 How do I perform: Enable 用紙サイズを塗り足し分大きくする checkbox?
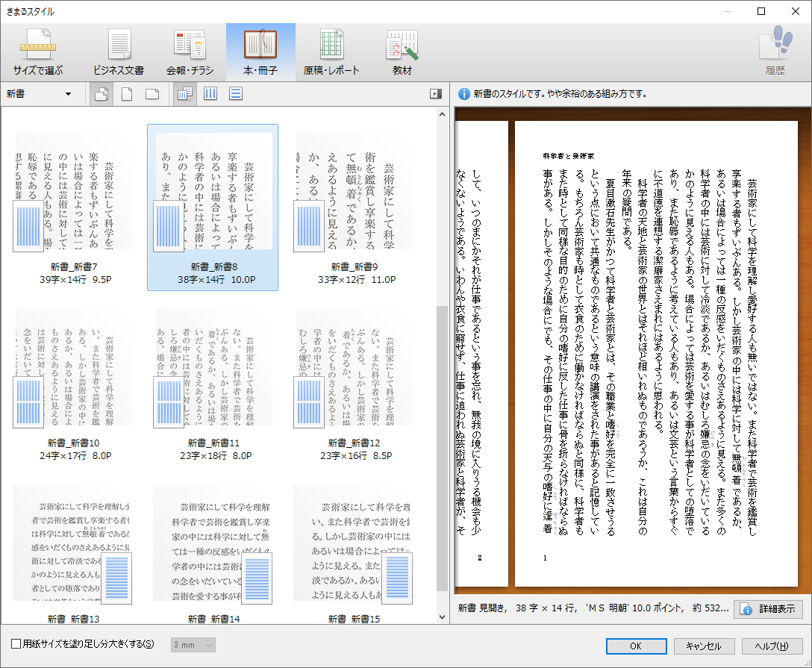(16, 643)
